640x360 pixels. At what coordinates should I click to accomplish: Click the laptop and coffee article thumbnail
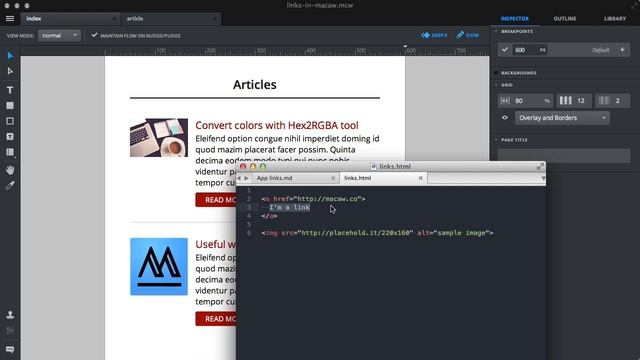pyautogui.click(x=159, y=138)
